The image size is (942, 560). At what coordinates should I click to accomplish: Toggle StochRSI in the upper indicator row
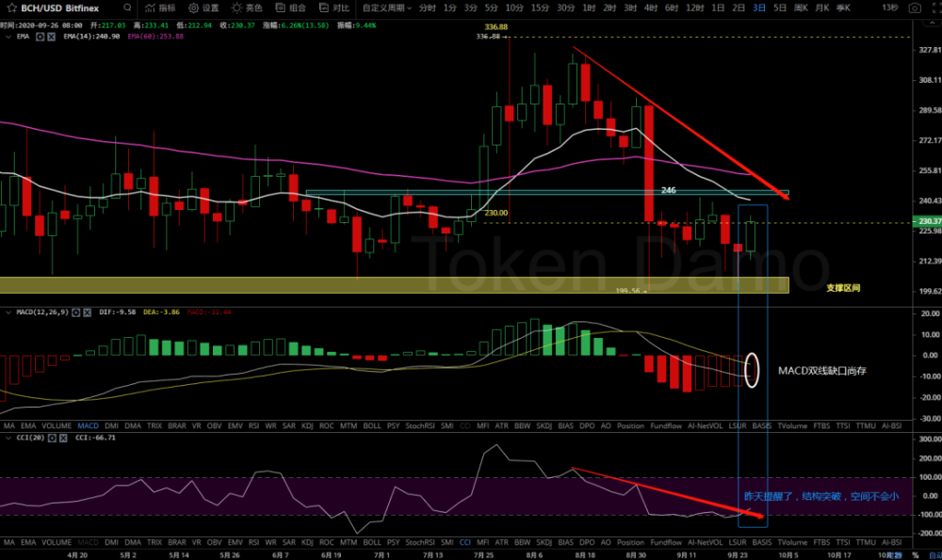point(419,425)
